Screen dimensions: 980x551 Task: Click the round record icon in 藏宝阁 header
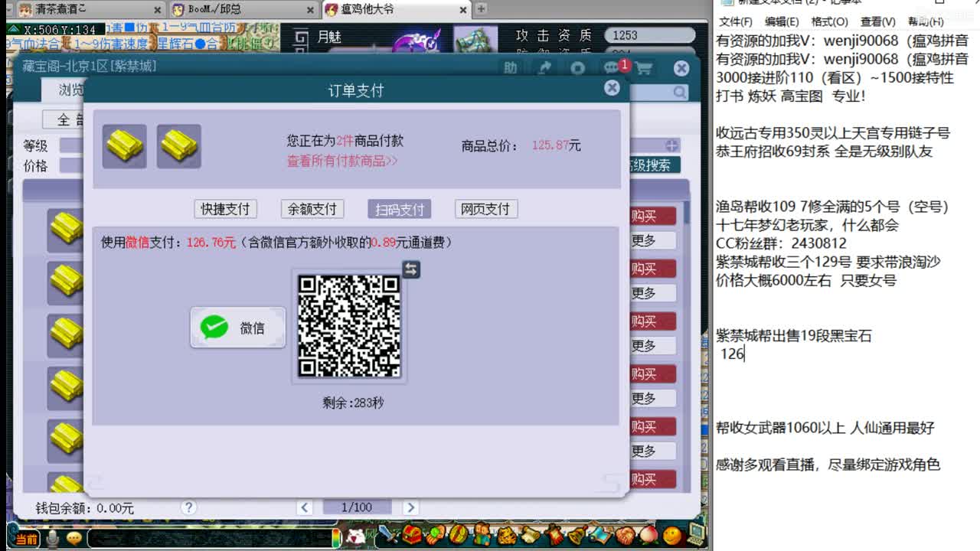point(577,68)
